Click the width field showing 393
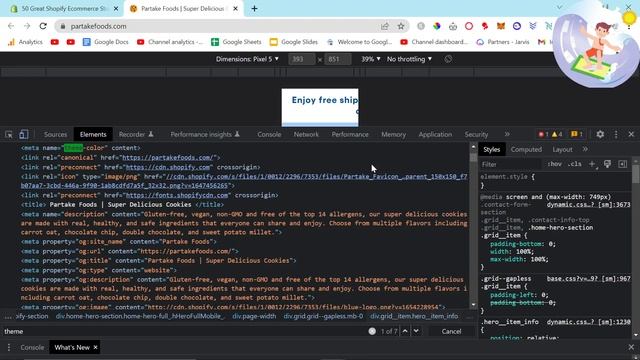The width and height of the screenshot is (640, 360). coord(302,59)
